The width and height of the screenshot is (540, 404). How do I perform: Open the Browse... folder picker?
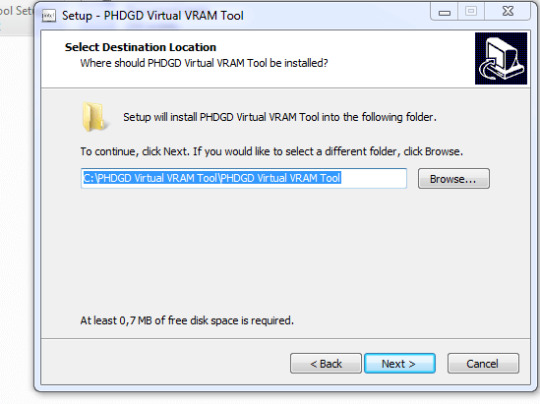[x=454, y=179]
